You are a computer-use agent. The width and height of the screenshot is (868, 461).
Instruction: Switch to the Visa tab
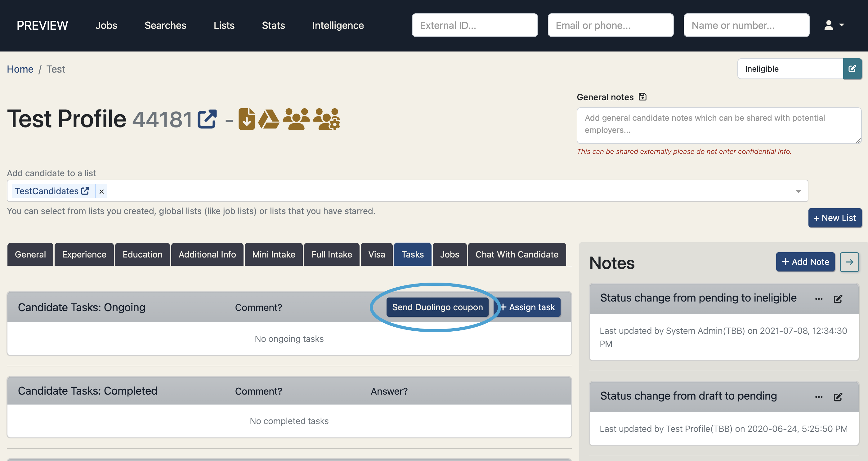(x=376, y=254)
